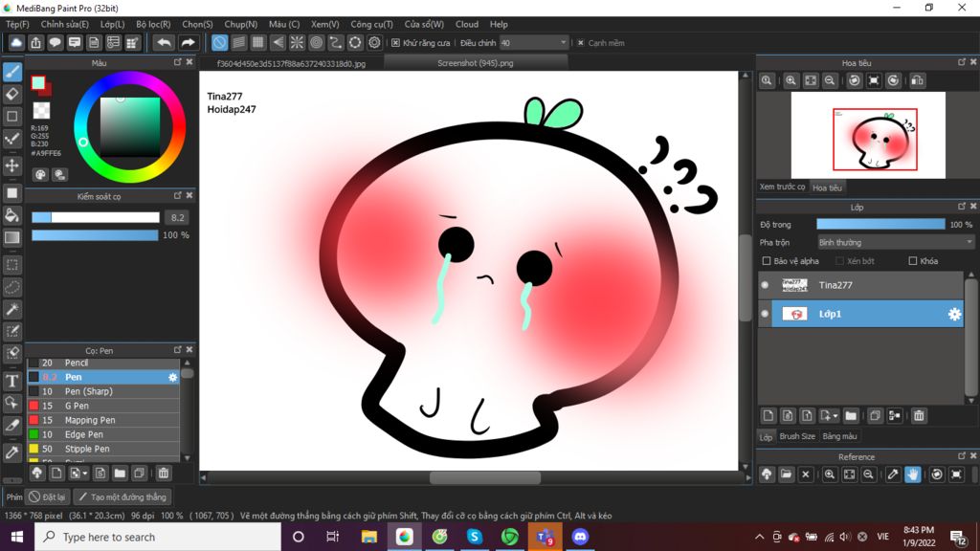Select the G Pen brush
The image size is (980, 551).
(103, 406)
